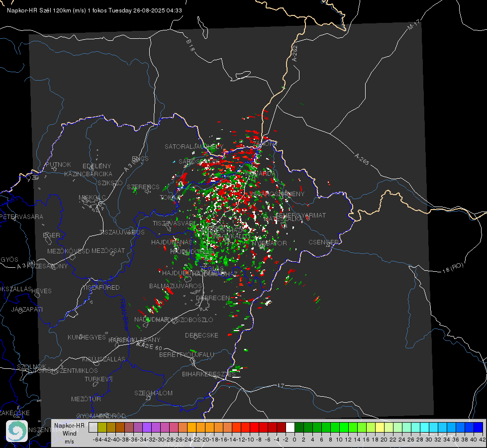Click the SZEGHALOM label
The image size is (487, 448).
point(153,393)
